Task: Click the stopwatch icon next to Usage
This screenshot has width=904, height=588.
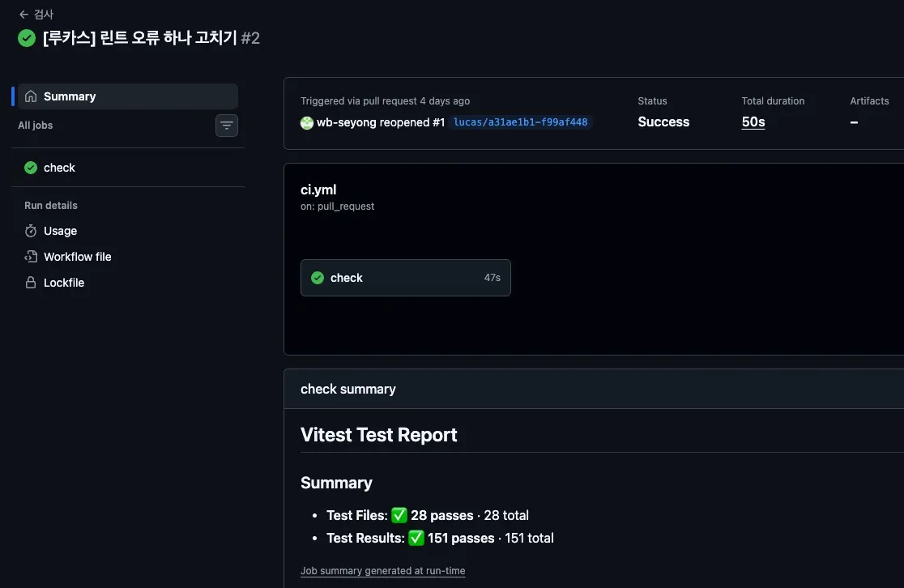Action: click(31, 231)
